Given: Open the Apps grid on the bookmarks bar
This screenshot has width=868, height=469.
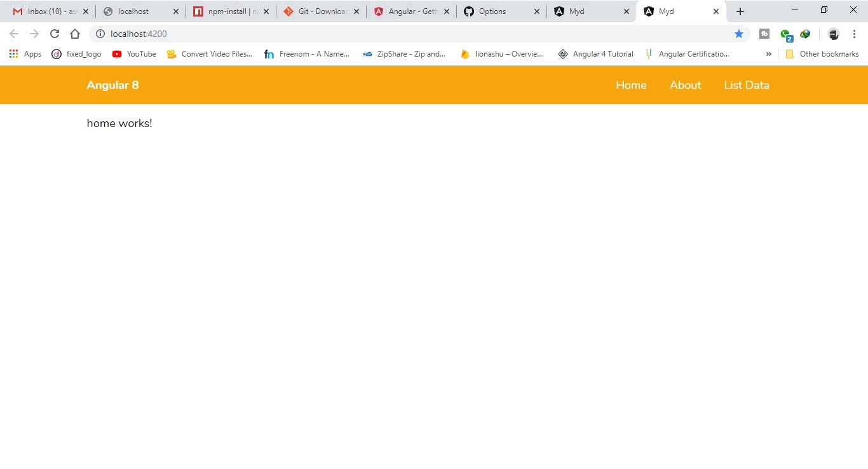Looking at the screenshot, I should coord(13,53).
